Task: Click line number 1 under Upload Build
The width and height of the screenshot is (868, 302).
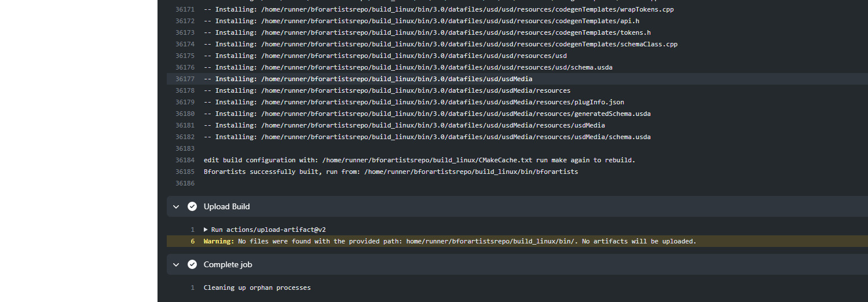Action: 192,230
